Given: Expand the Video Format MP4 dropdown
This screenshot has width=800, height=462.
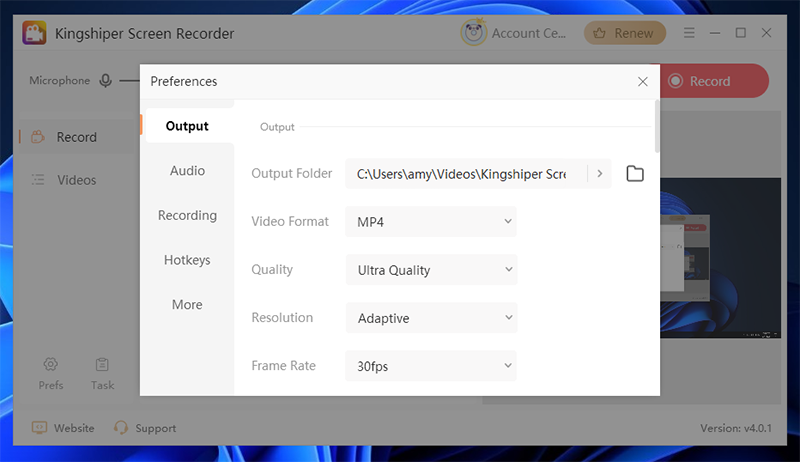Looking at the screenshot, I should 431,221.
